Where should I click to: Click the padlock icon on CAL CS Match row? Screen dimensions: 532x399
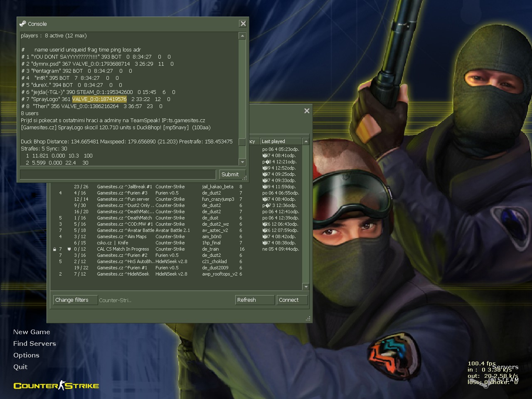(x=54, y=249)
